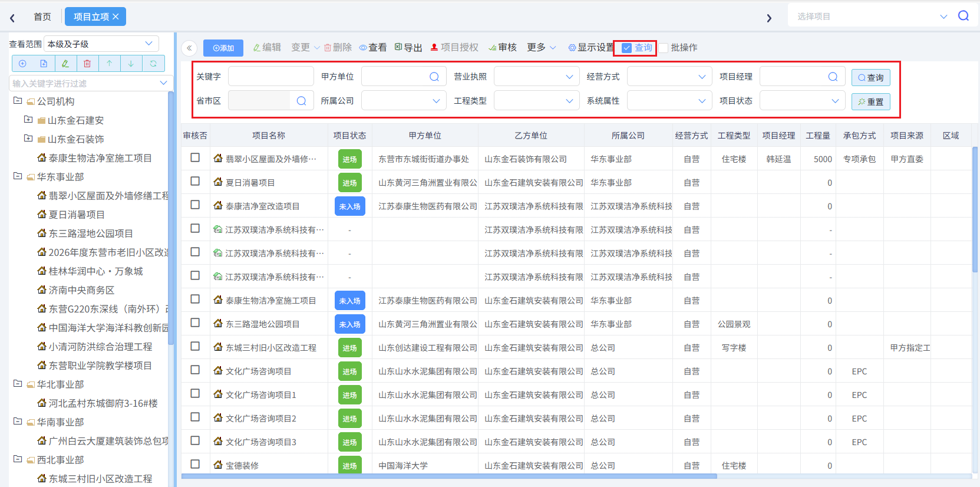Viewport: 980px width, 487px height.
Task: Check the row for 泰康洁净室改造项目
Action: coord(195,205)
